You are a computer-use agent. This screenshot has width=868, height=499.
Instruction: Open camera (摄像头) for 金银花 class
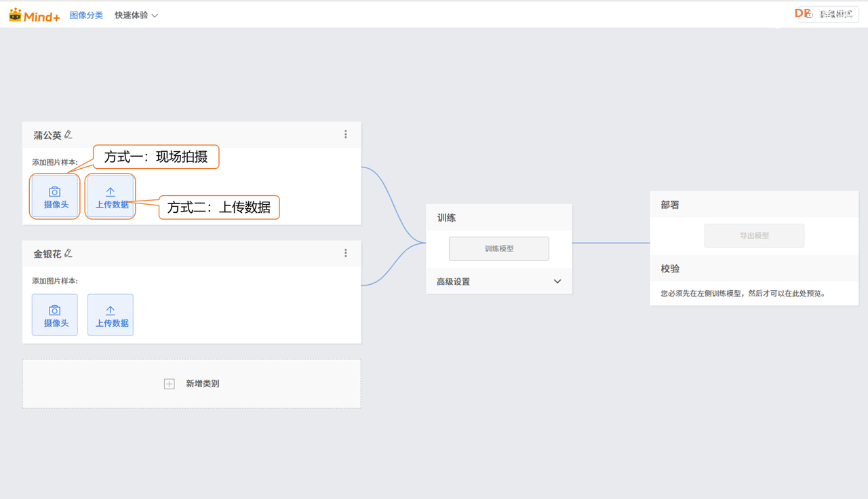tap(55, 315)
